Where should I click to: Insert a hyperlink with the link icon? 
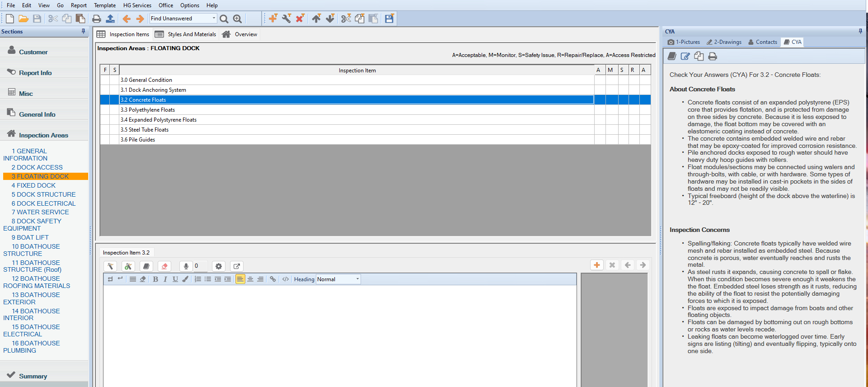pos(273,279)
